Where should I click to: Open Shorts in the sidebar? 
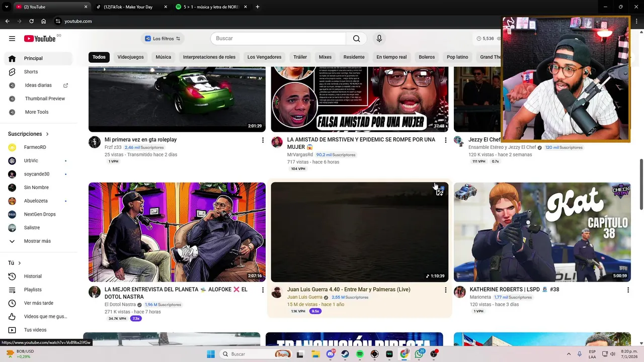38,72
